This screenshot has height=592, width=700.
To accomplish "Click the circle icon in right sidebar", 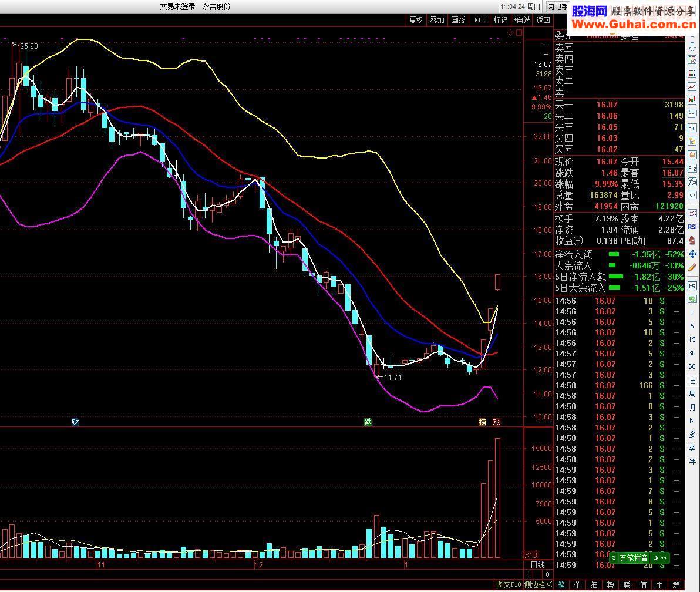I will click(x=692, y=195).
